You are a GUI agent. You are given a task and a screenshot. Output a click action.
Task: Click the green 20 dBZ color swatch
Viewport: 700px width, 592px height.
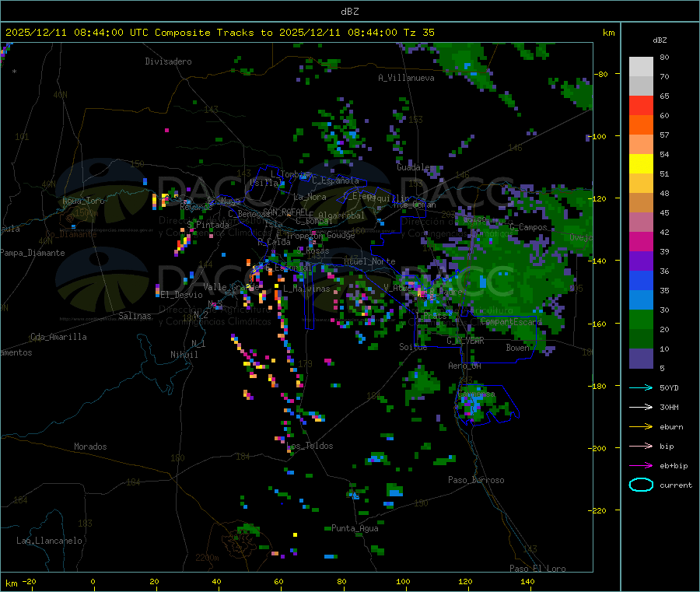[641, 319]
